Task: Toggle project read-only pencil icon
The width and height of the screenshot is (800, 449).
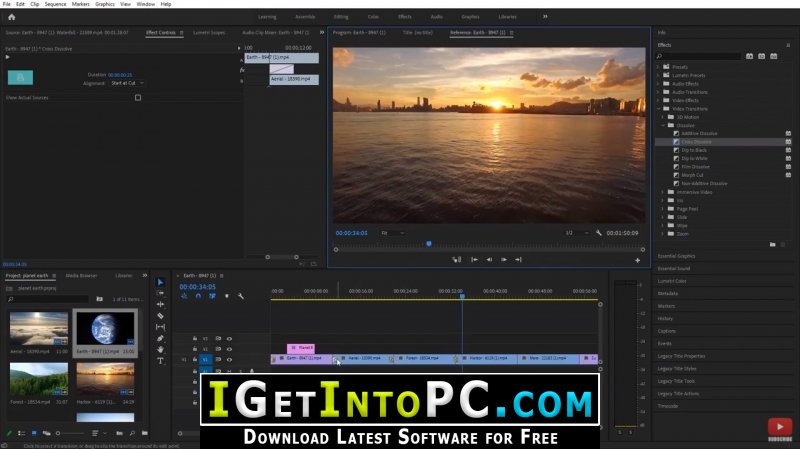Action: [9, 433]
